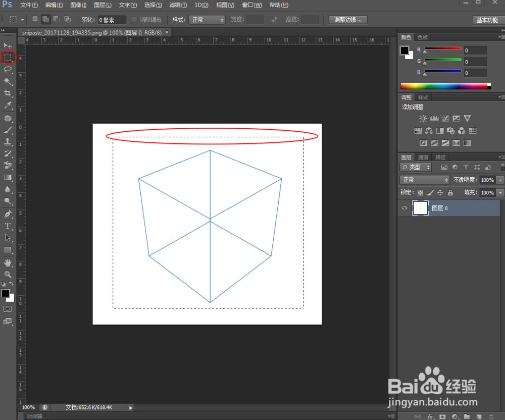Choose Add to Selection mode
Viewport: 505px width, 420px height.
pyautogui.click(x=46, y=19)
